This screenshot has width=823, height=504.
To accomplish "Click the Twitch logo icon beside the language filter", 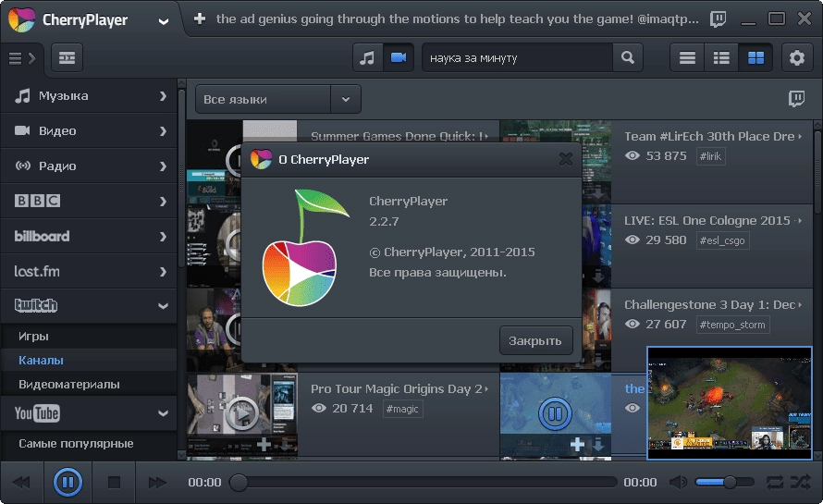I will (x=796, y=99).
